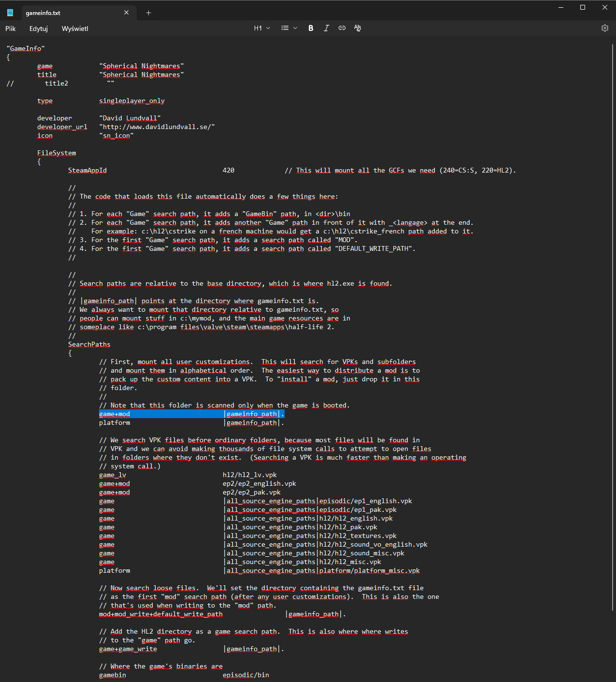
Task: Click the davidlundvall.se URL text
Action: coord(157,127)
